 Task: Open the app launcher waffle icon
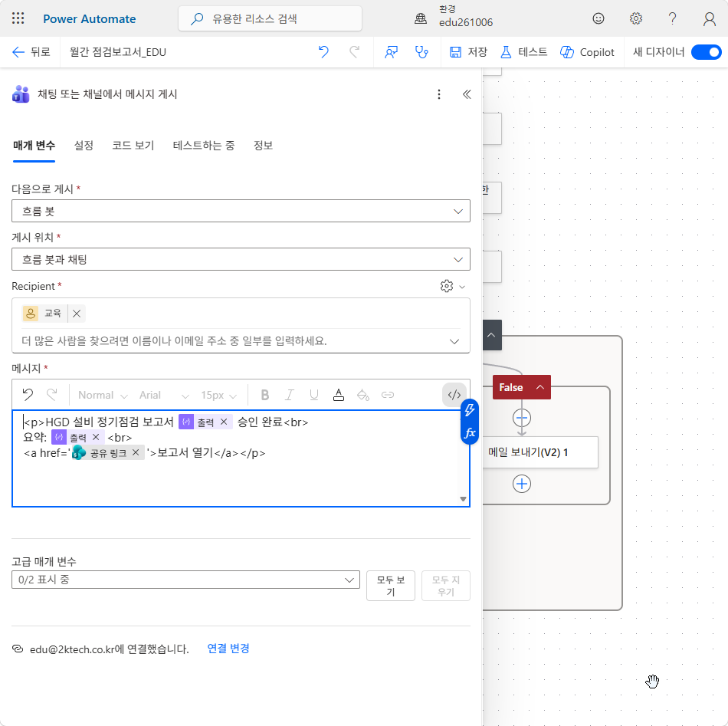pyautogui.click(x=18, y=18)
